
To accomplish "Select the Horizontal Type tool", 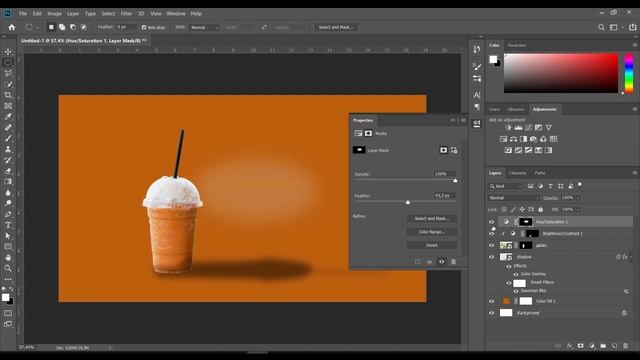I will click(x=8, y=225).
